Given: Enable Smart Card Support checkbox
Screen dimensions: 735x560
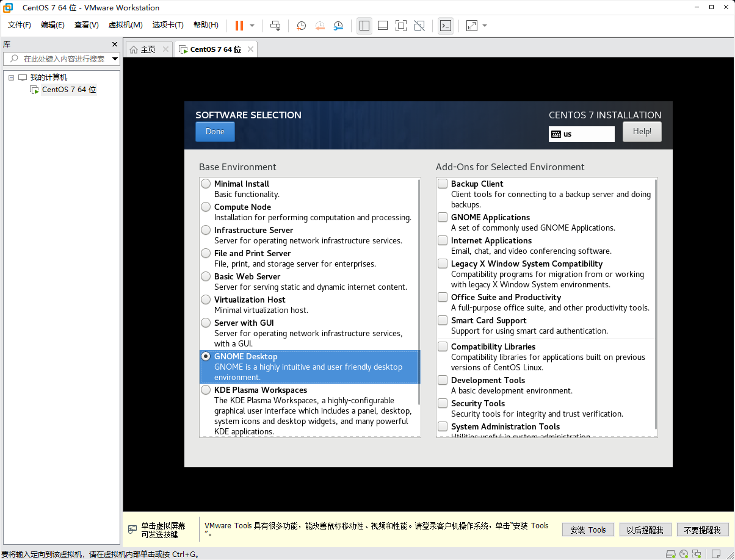Looking at the screenshot, I should click(x=443, y=320).
